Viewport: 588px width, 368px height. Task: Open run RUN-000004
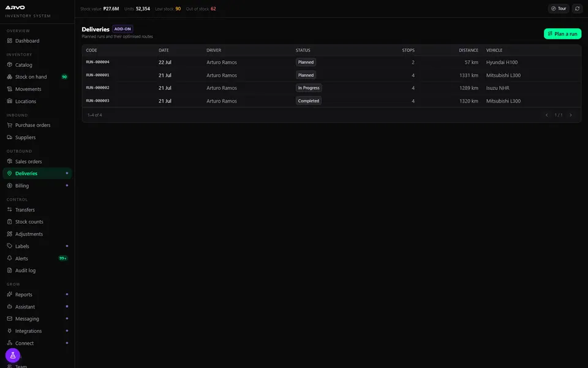[331, 63]
